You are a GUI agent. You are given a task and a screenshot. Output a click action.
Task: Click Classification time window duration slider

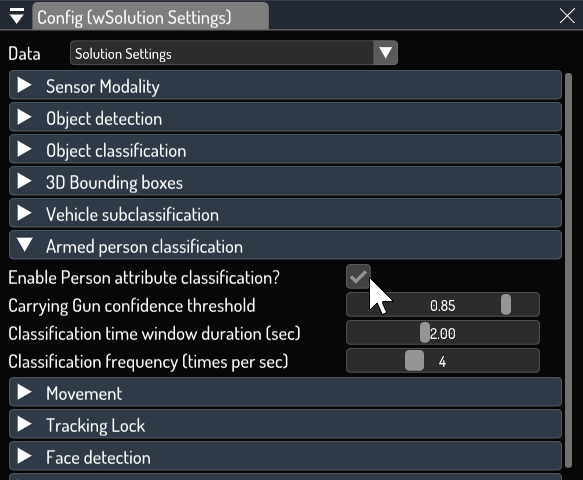pos(442,333)
